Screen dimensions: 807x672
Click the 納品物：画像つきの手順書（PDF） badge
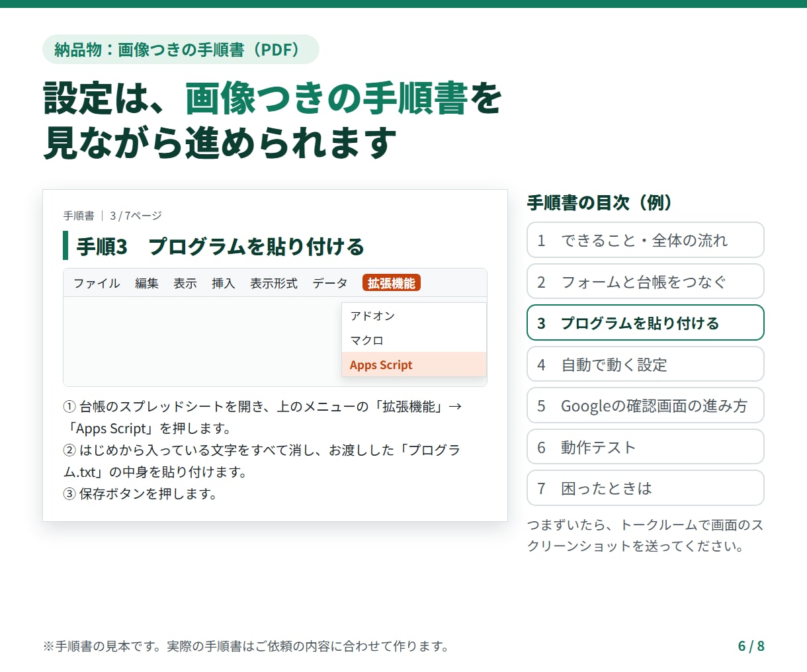click(181, 50)
